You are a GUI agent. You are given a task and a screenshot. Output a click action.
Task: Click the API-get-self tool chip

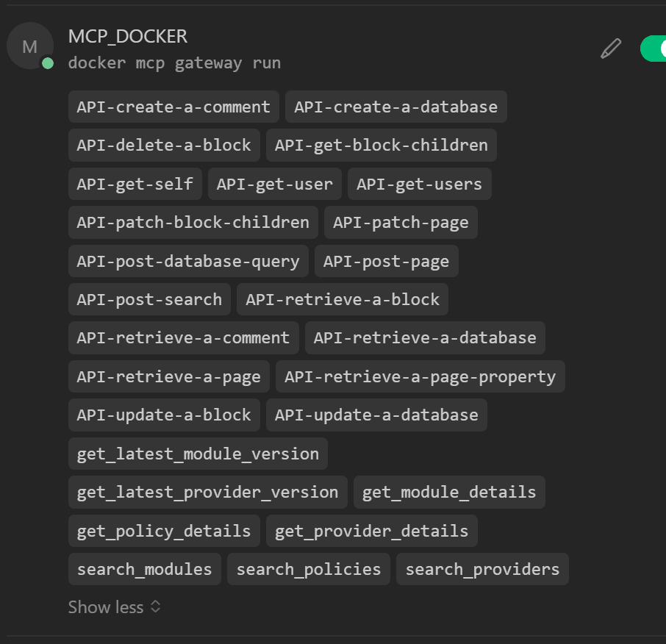(135, 184)
